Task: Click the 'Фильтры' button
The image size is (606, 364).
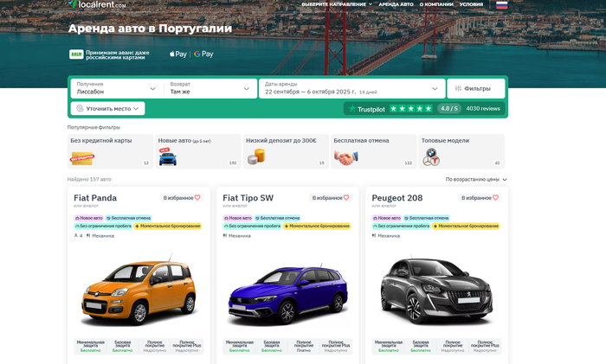Action: click(476, 88)
